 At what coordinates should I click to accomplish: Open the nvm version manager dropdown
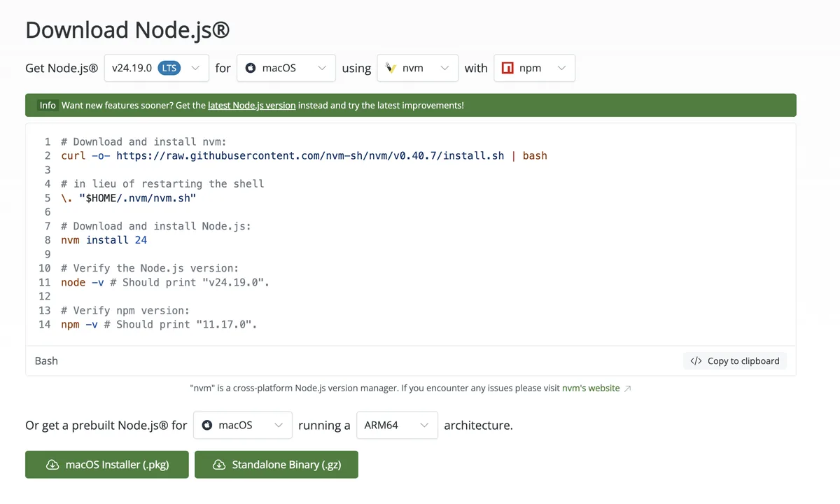coord(418,68)
